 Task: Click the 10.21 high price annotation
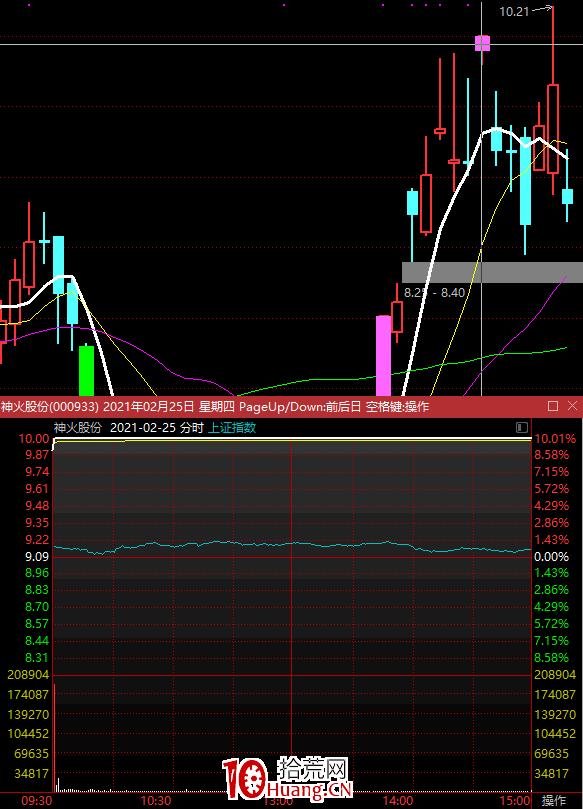[514, 11]
